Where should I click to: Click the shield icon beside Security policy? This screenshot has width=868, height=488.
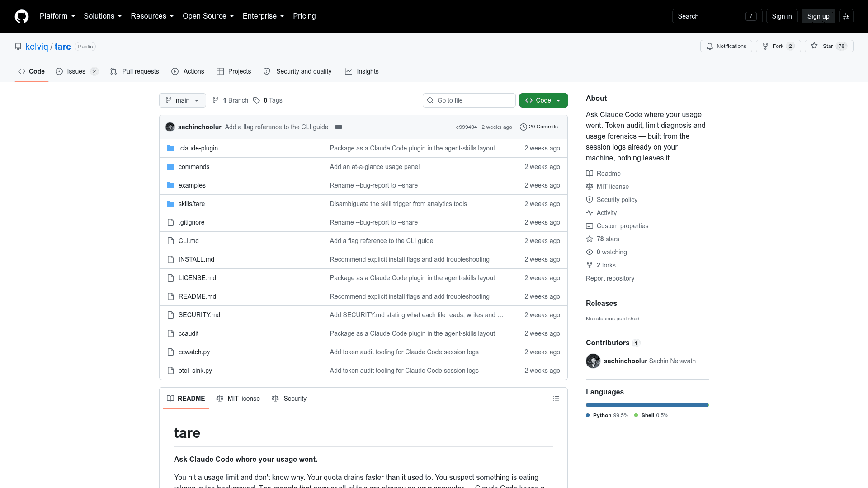(x=590, y=200)
